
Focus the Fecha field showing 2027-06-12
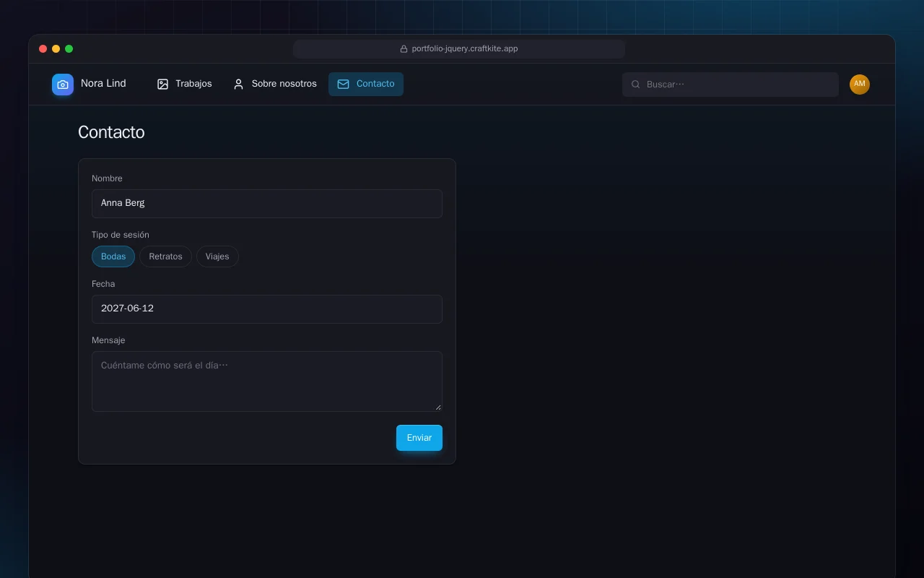coord(267,309)
